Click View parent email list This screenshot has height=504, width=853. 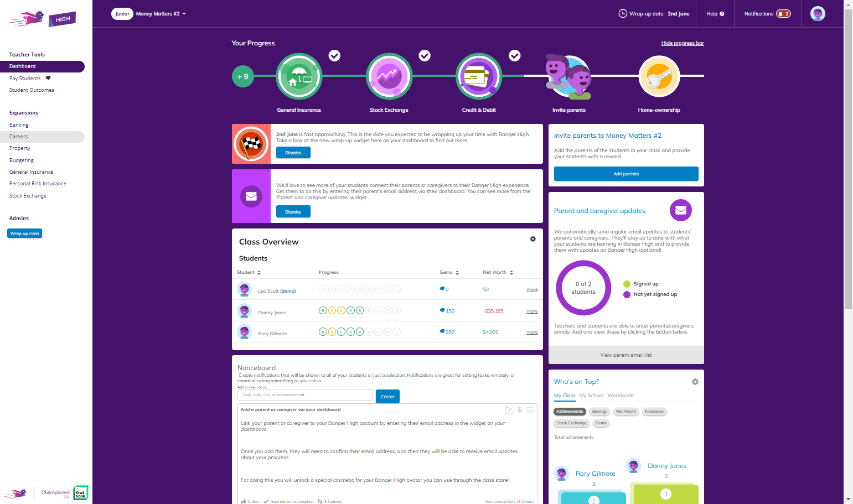click(x=626, y=355)
